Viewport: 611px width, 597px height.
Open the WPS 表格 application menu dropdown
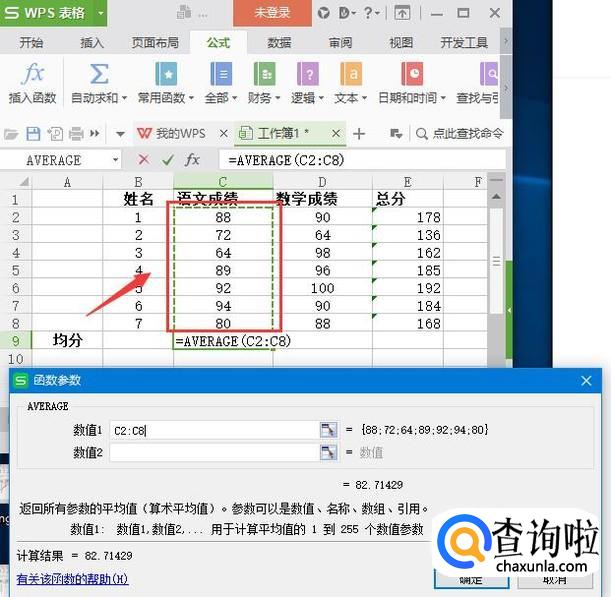tap(101, 13)
